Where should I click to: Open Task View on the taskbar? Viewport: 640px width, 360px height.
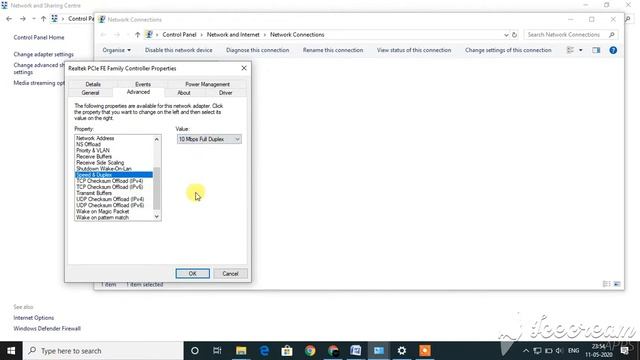(x=217, y=351)
